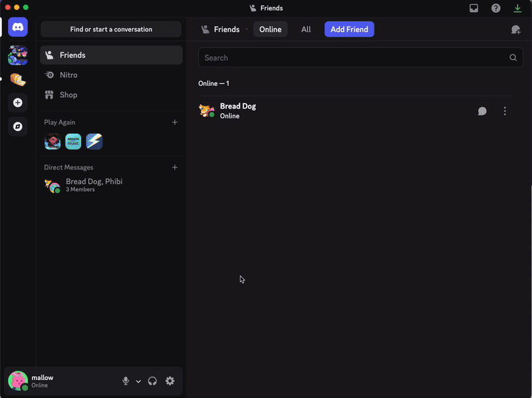Expand Direct Messages with the plus
The height and width of the screenshot is (398, 532).
coord(175,167)
